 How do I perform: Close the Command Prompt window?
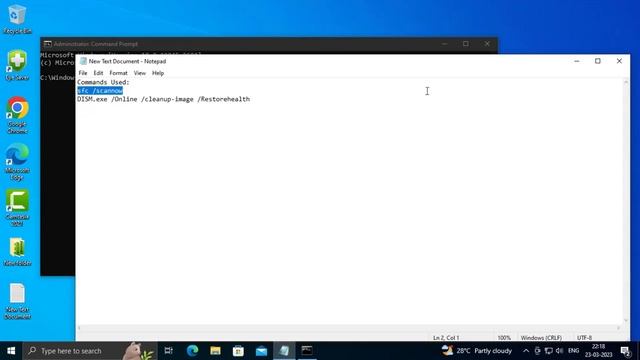487,44
